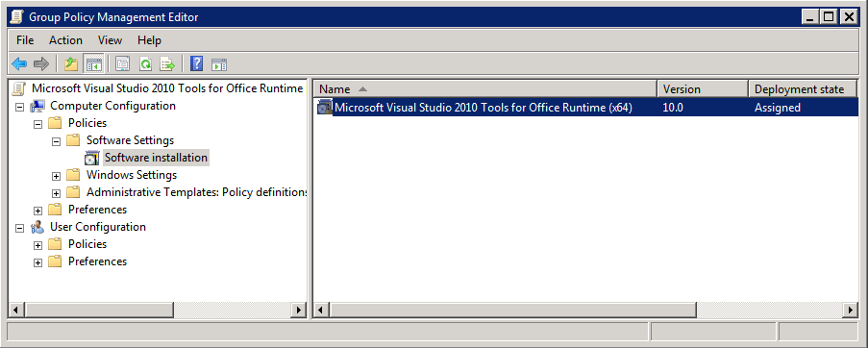Image resolution: width=868 pixels, height=348 pixels.
Task: Sort by the Name column header
Action: tap(485, 89)
